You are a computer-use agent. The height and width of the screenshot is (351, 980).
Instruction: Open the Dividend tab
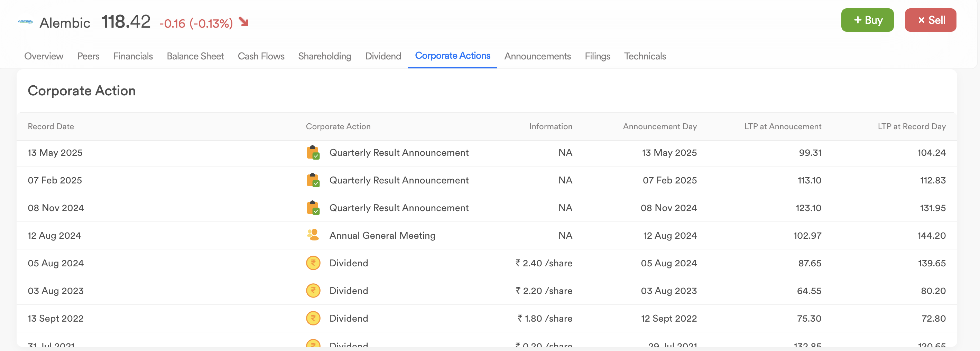383,56
